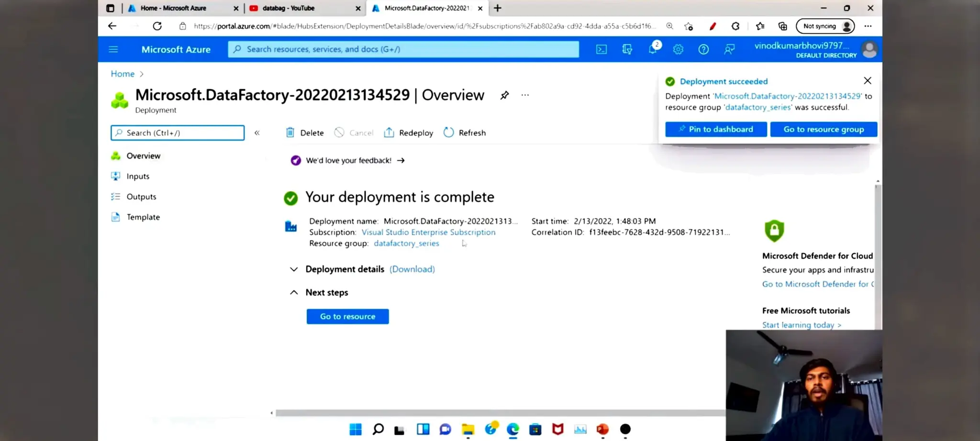The width and height of the screenshot is (980, 441).
Task: Expand the Deployment details section
Action: [293, 269]
